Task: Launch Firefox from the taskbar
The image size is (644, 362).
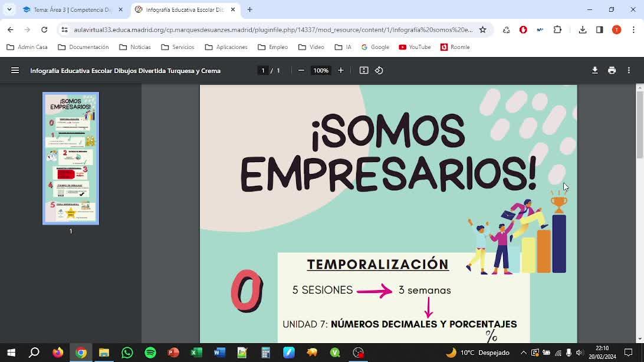Action: tap(58, 353)
